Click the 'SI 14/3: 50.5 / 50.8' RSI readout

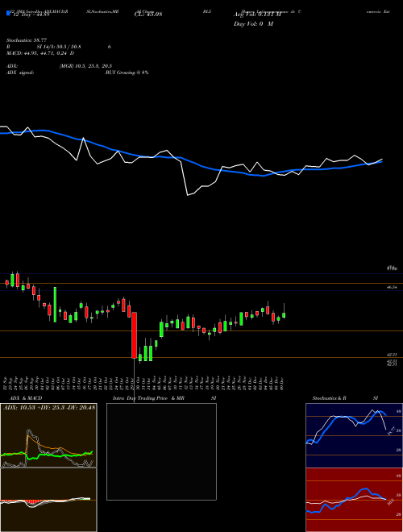pos(59,47)
